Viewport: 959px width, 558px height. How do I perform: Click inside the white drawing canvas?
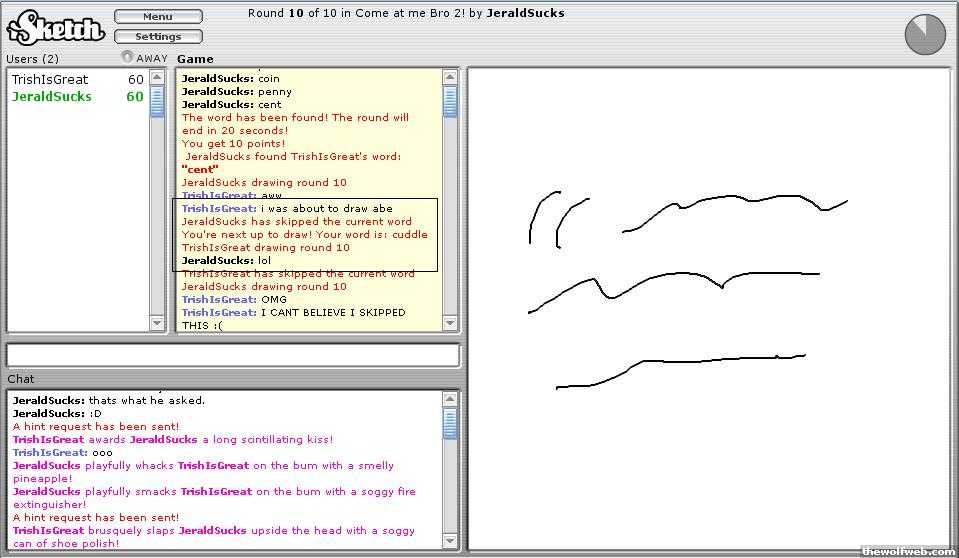pos(708,450)
